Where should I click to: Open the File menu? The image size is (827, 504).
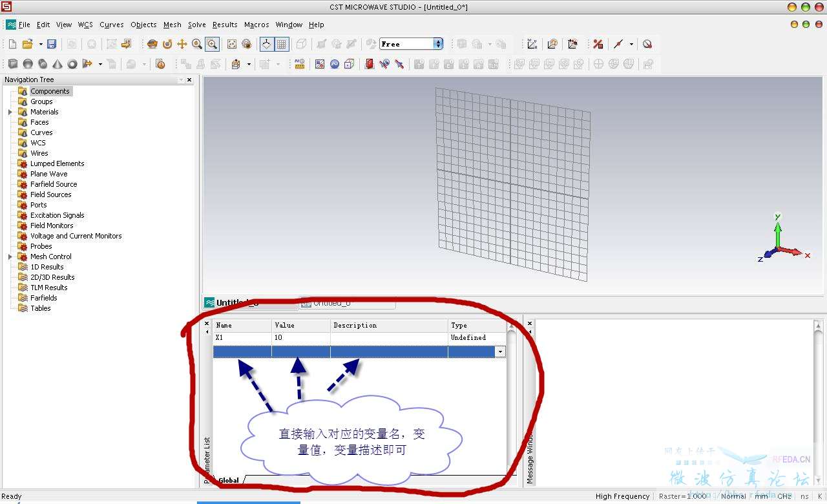(x=25, y=25)
